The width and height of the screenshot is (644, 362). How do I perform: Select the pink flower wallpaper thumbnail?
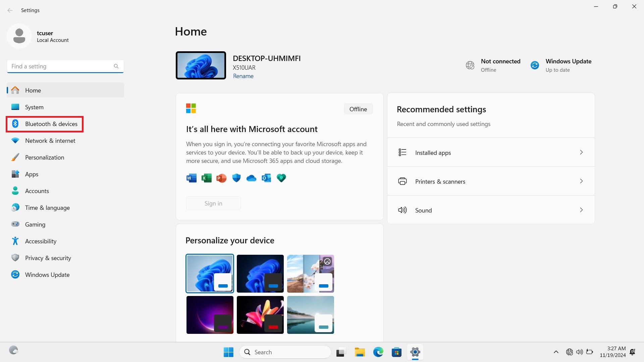(x=260, y=314)
